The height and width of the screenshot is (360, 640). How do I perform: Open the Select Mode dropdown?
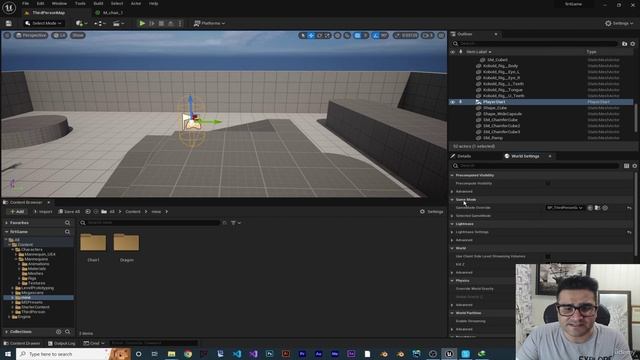pyautogui.click(x=43, y=23)
